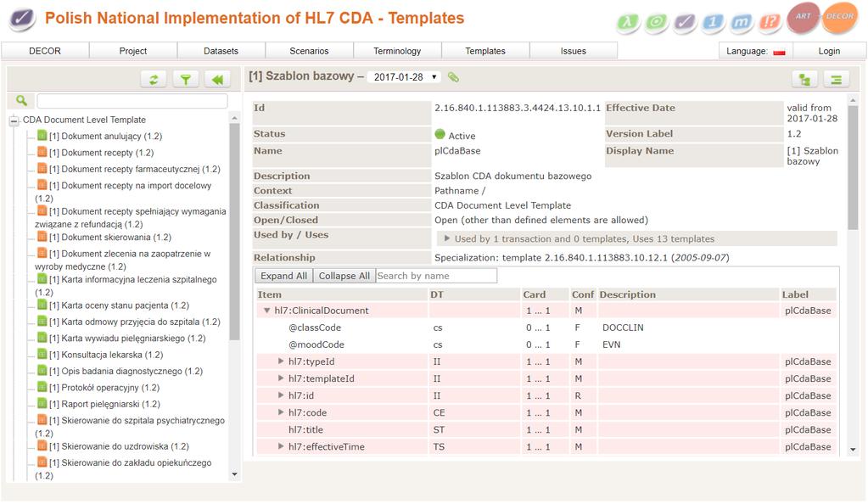Expand the hl7:id row

tap(281, 395)
